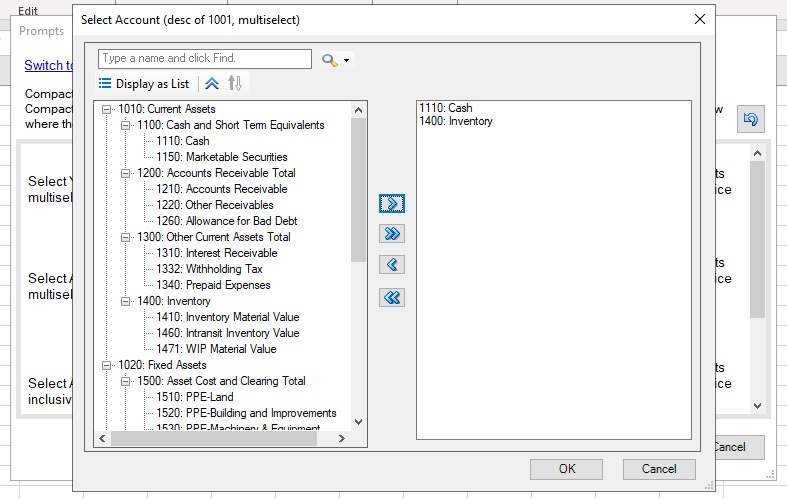
Task: Click the tree's horizontal scrollbar thumb
Action: click(x=214, y=438)
